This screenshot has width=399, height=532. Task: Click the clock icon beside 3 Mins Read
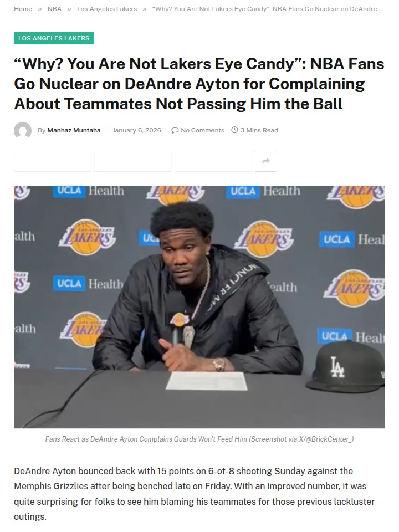tap(234, 130)
